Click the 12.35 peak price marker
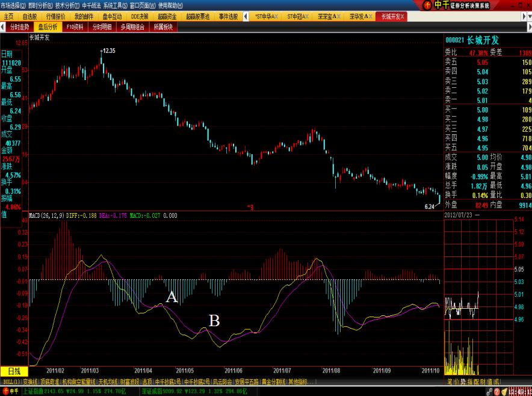This screenshot has width=532, height=396. [108, 51]
